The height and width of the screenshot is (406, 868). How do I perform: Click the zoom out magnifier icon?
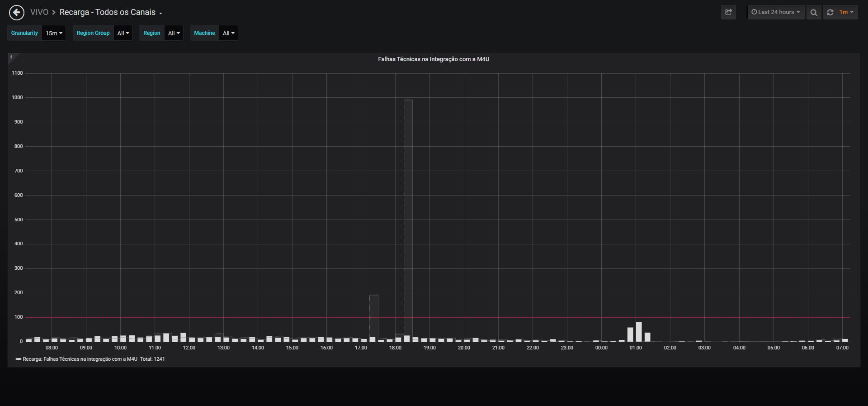814,12
